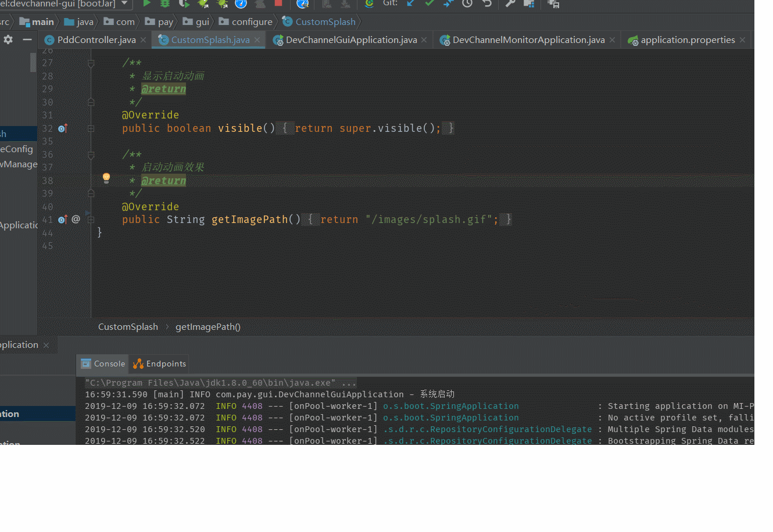Select the java folder in the breadcrumb

[x=78, y=22]
